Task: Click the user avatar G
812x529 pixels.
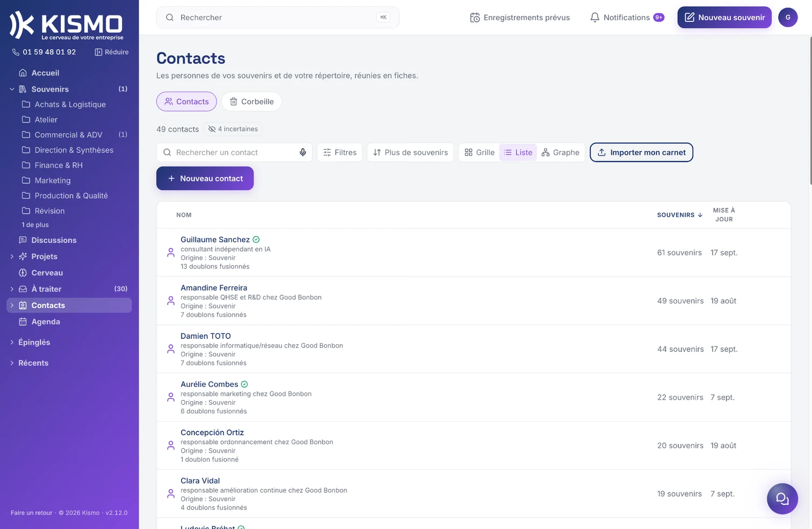Action: click(x=788, y=17)
